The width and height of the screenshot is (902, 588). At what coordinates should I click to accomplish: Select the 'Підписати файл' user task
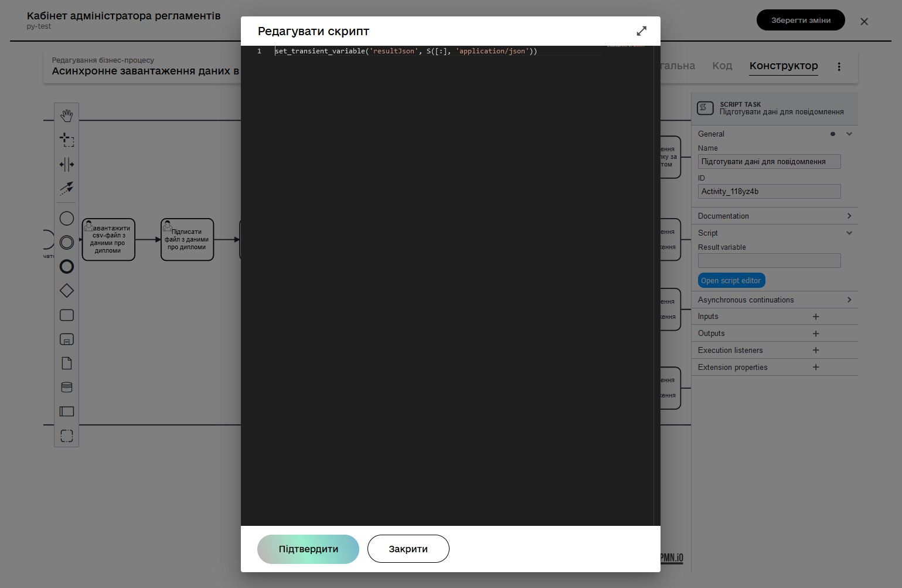188,239
